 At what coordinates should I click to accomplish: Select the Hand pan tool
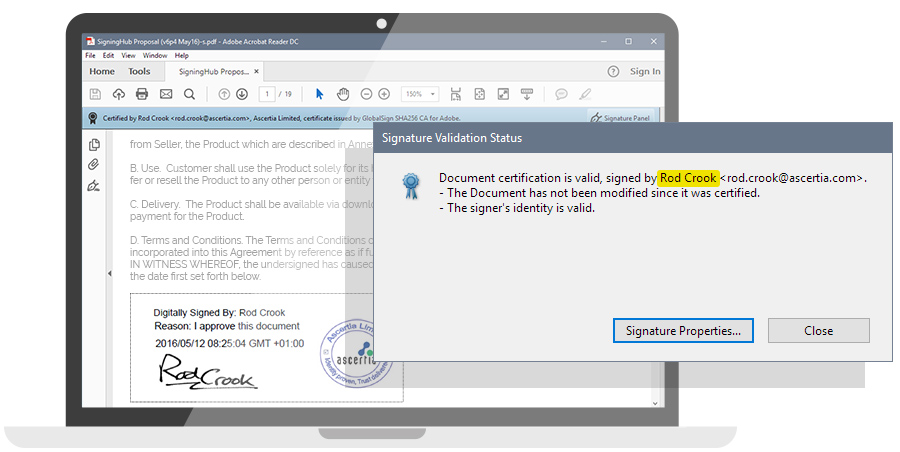tap(343, 94)
